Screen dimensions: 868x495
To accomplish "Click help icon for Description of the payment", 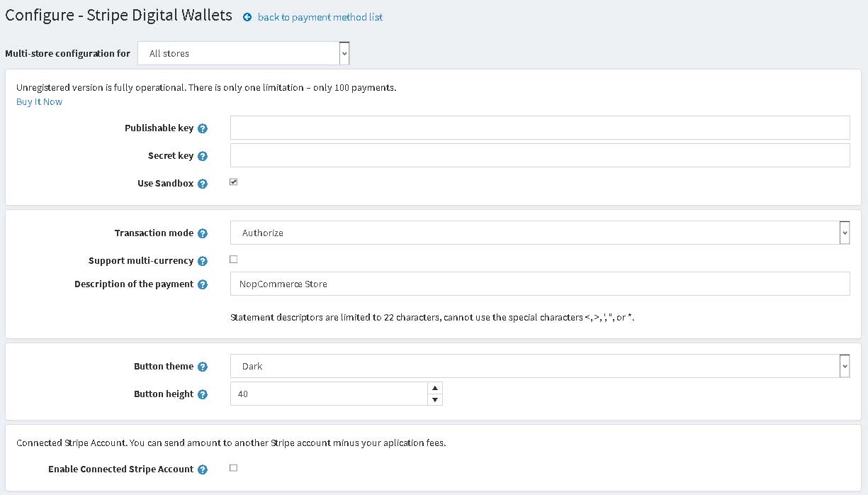I will (203, 284).
